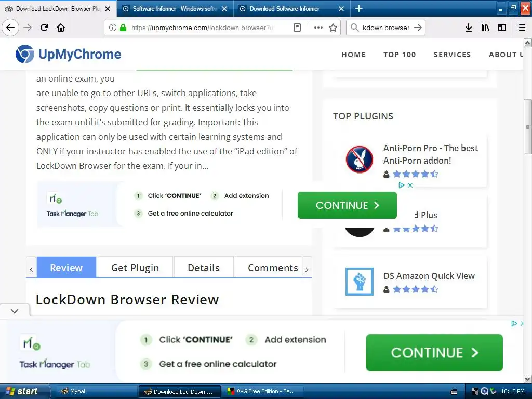Click the Anti-Porn Pro plugin icon
Viewport: 532px width, 399px height.
click(x=360, y=159)
